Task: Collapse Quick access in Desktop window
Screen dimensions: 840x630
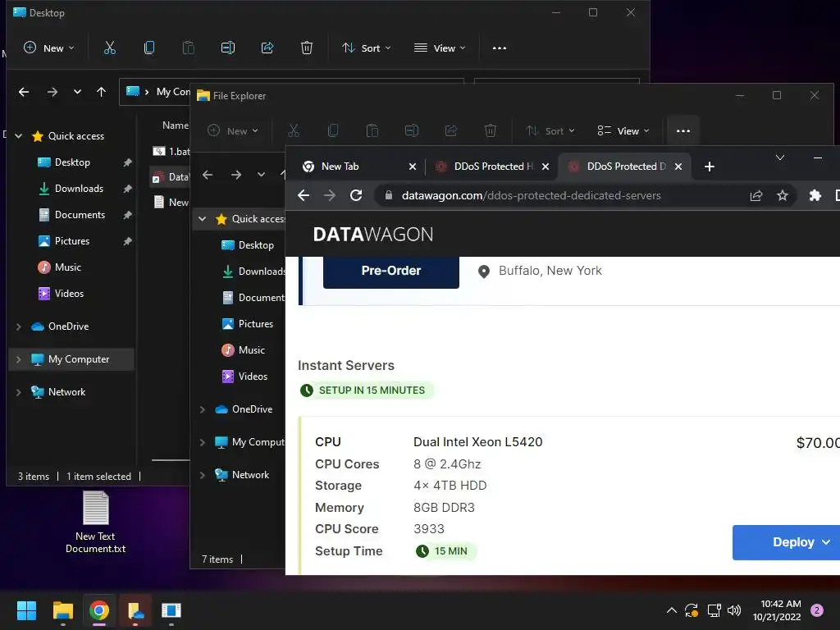Action: 19,136
